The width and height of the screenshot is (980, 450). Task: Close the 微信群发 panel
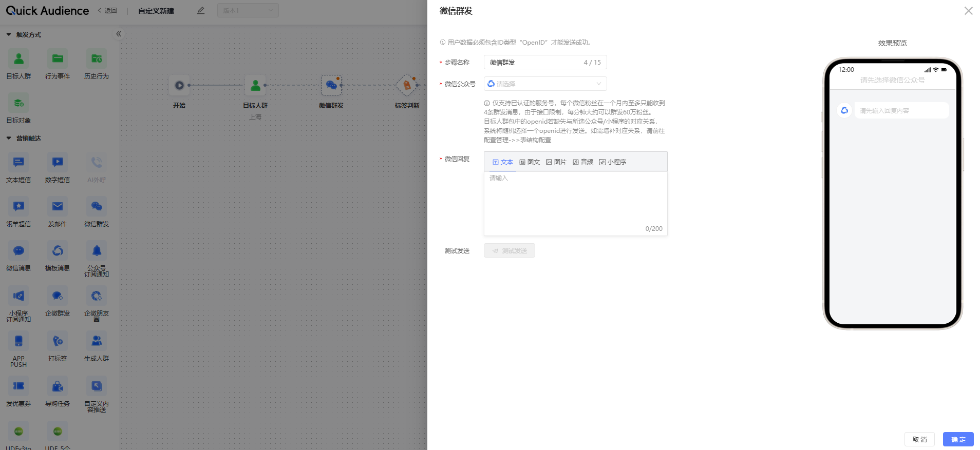(x=968, y=11)
